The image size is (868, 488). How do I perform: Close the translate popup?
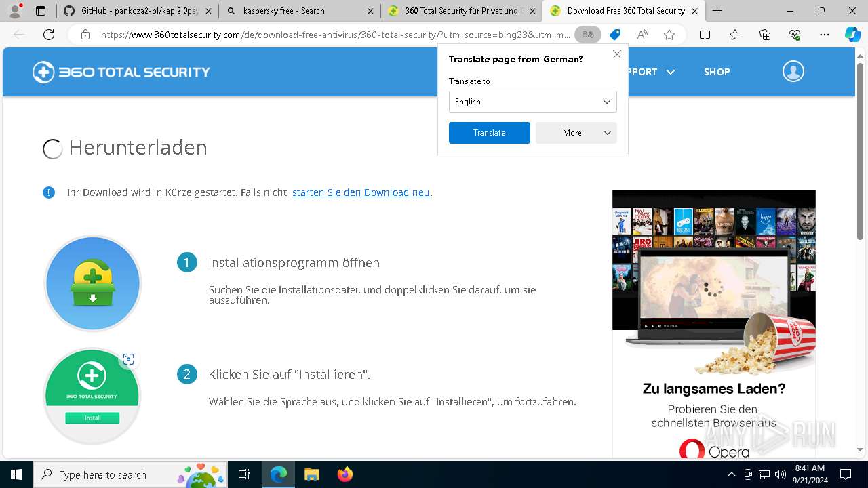[x=617, y=54]
